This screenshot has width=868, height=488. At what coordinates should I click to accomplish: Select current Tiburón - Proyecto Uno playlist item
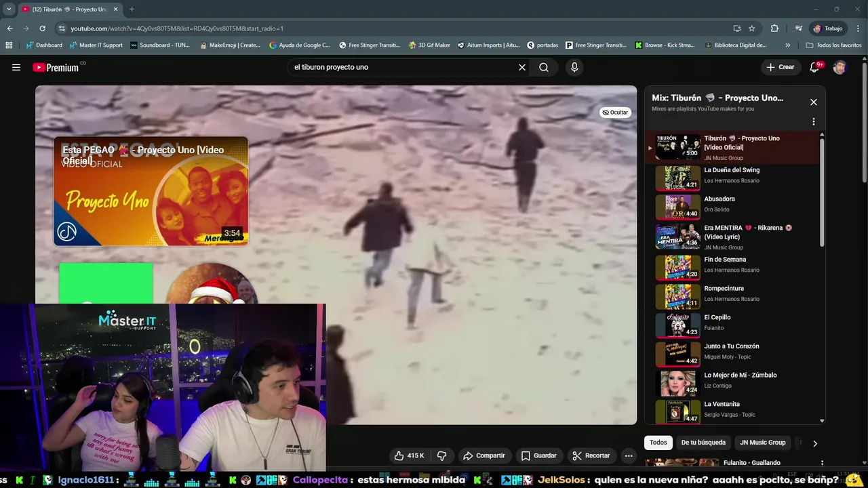[732, 147]
